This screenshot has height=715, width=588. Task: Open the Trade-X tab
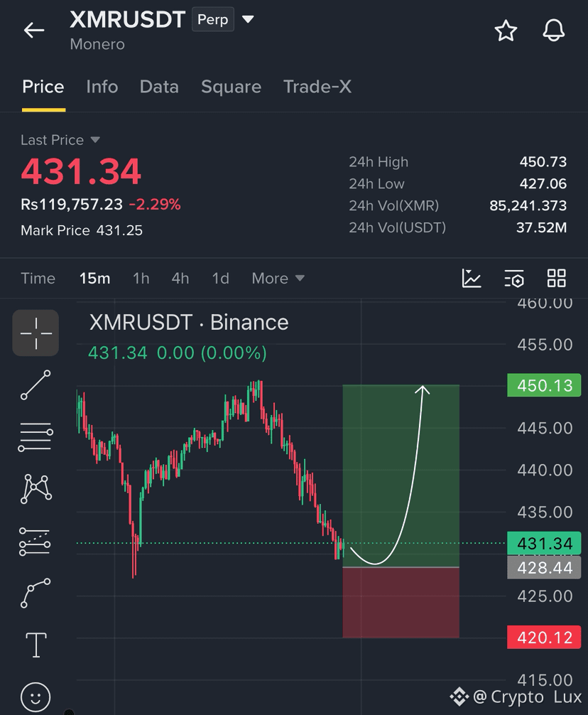[317, 87]
